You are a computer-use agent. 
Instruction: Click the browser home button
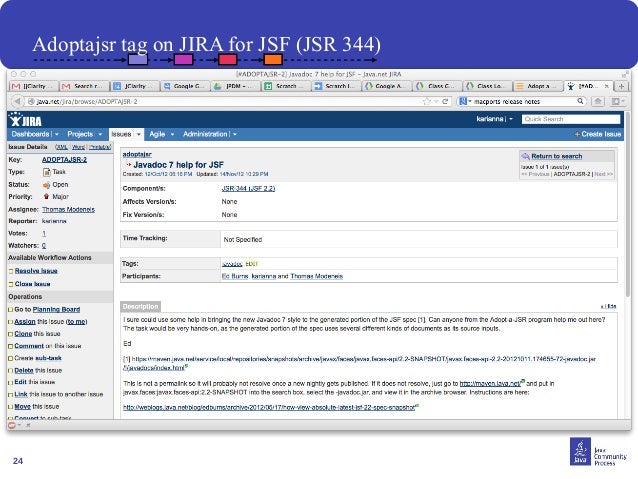(598, 101)
